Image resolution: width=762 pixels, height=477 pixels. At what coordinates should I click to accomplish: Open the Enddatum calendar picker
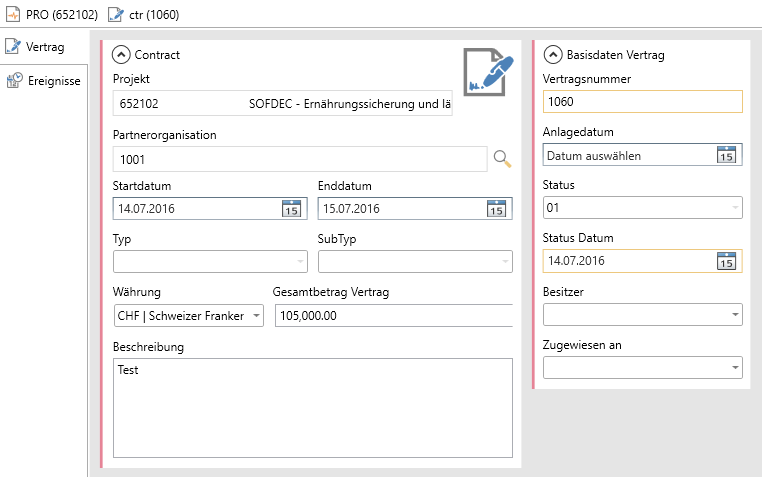coord(496,209)
